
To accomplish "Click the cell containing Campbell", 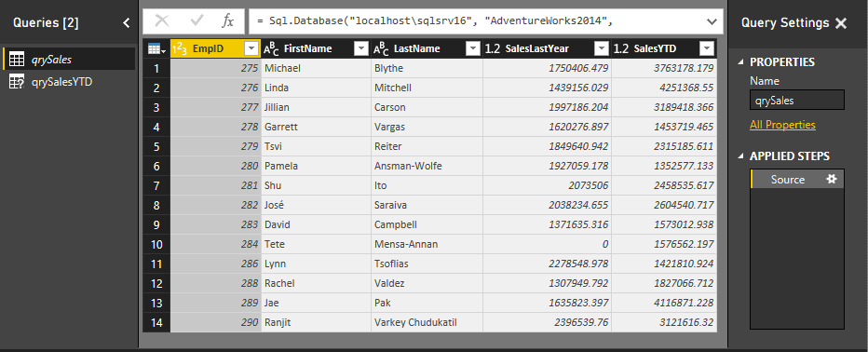I will click(427, 224).
